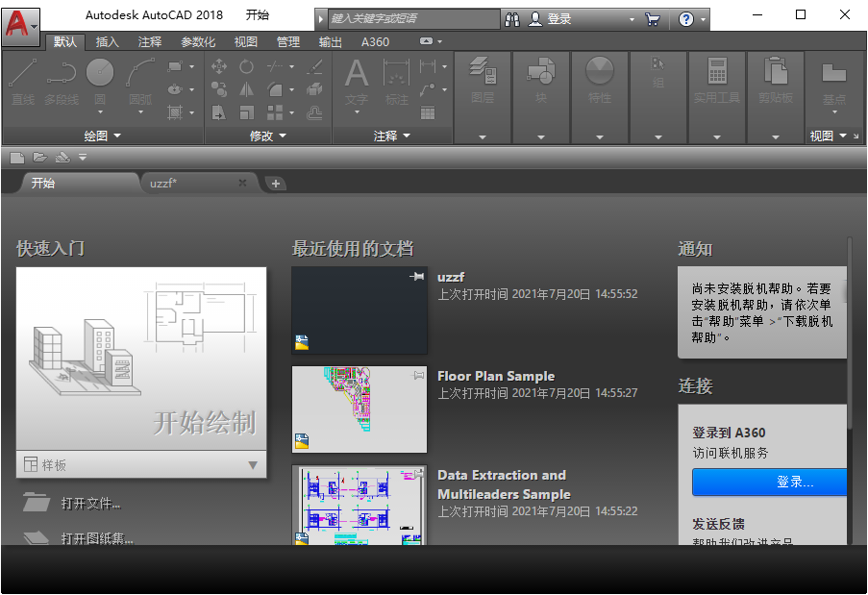Switch to the Manage (管理) ribbon tab
This screenshot has height=595, width=868.
click(287, 42)
